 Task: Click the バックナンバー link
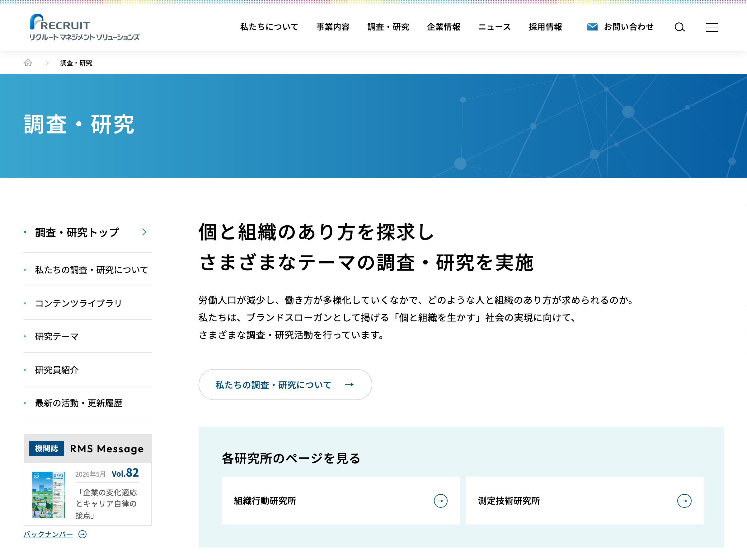click(x=48, y=534)
